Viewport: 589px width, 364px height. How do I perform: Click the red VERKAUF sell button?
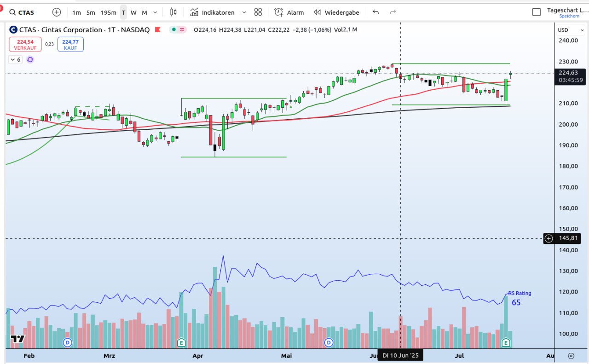tap(25, 44)
